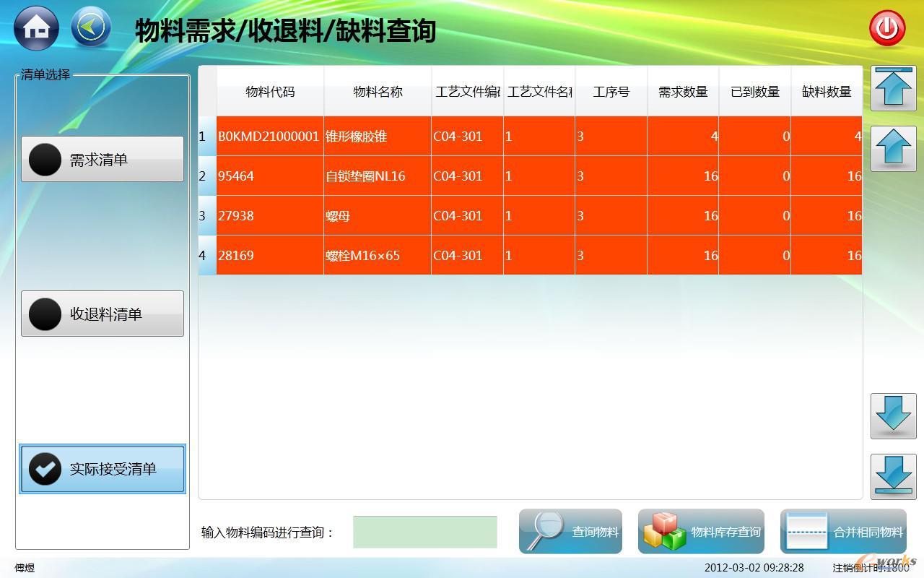Viewport: 924px width, 578px height.
Task: Click the scroll-to-top double arrow icon
Action: point(893,87)
